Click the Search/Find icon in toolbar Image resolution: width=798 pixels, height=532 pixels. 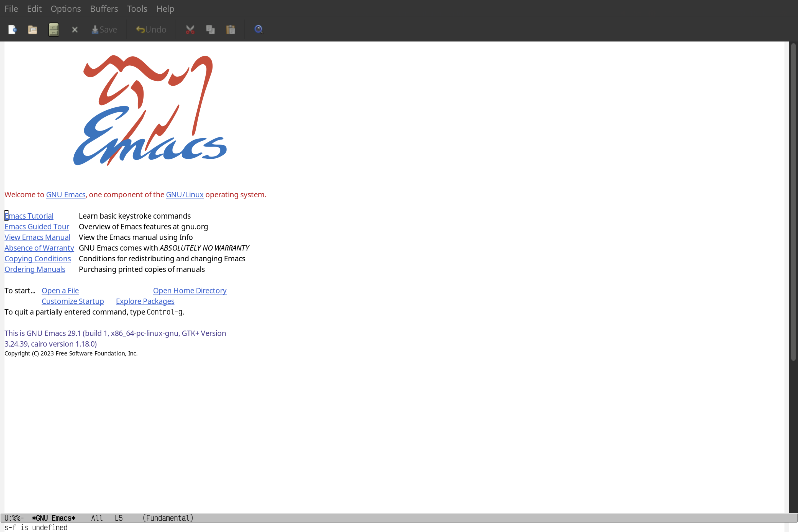pos(259,29)
